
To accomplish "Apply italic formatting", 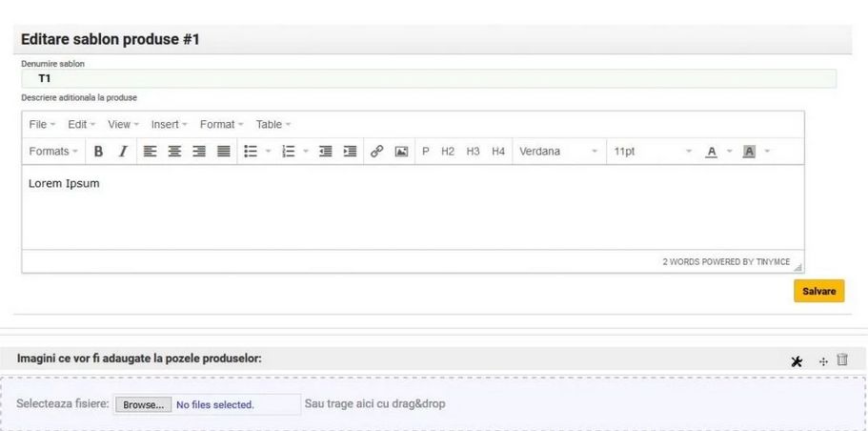I will click(123, 152).
